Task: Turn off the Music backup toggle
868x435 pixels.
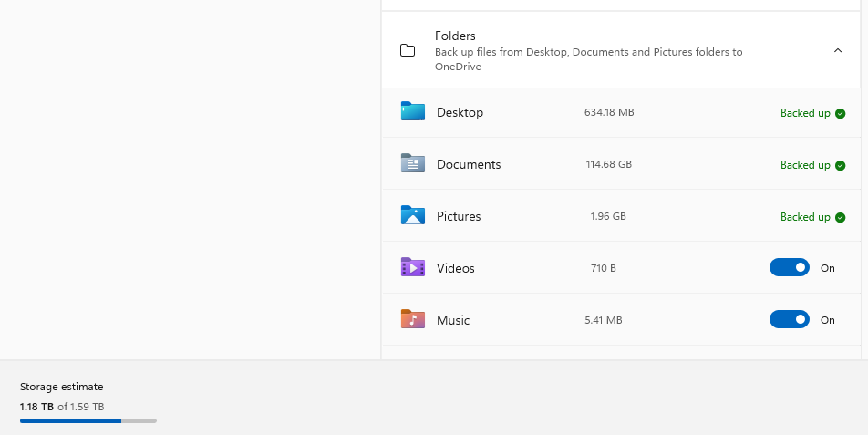Action: (x=790, y=319)
